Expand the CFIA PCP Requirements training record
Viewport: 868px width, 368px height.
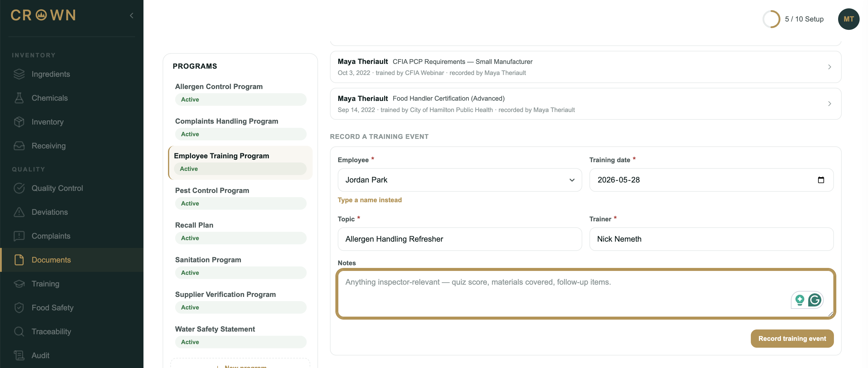tap(585, 67)
